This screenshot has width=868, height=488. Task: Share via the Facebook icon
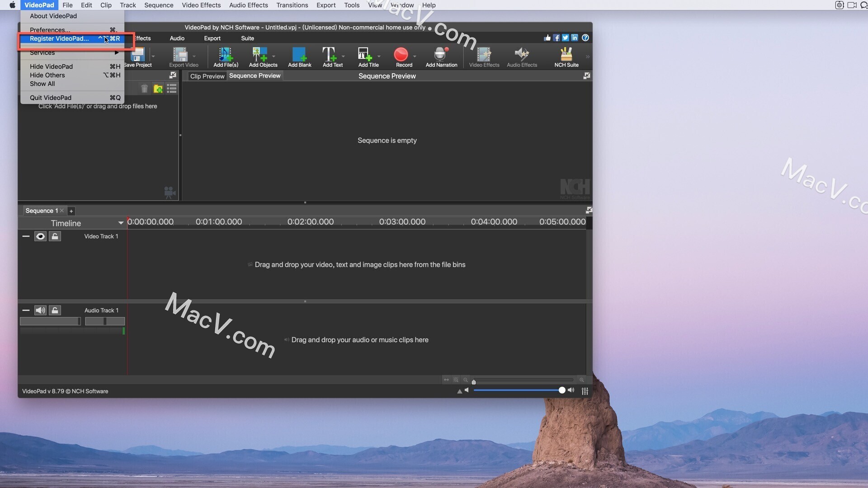click(557, 38)
